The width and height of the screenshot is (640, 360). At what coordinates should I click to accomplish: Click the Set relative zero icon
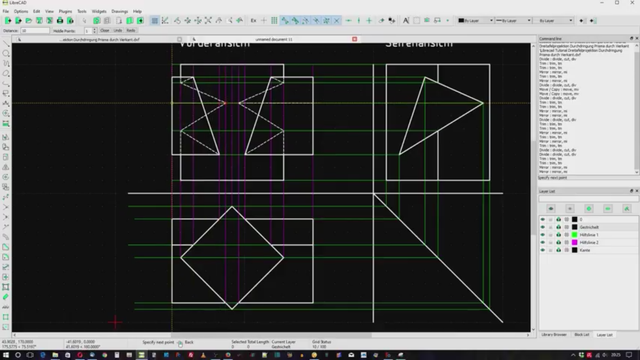pyautogui.click(x=381, y=20)
